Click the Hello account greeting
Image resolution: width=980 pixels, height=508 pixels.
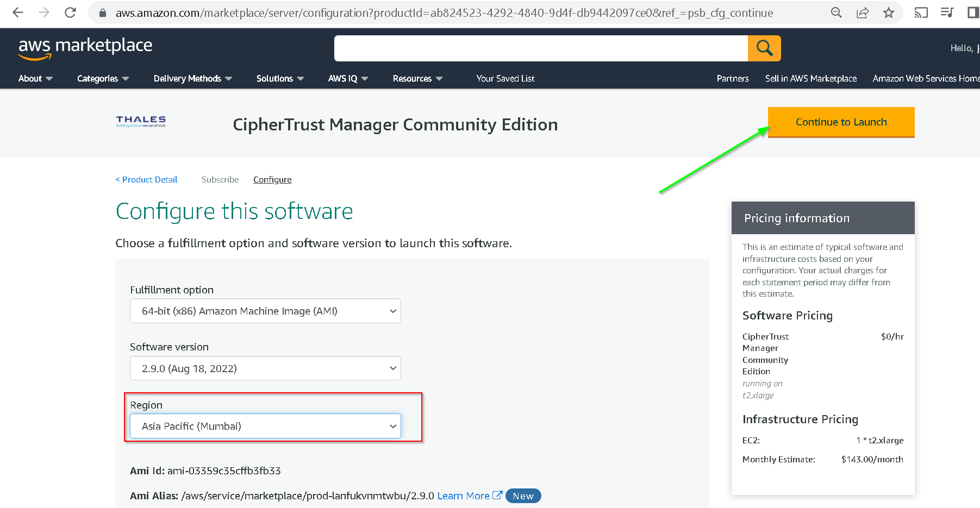964,48
